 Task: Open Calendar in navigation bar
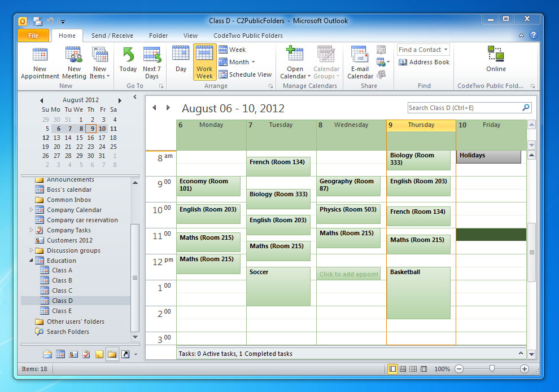pos(60,354)
